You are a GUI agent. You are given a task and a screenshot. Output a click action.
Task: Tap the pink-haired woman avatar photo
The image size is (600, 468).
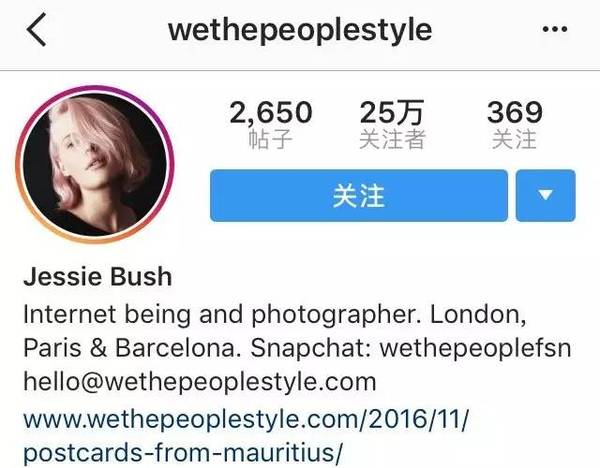click(95, 164)
